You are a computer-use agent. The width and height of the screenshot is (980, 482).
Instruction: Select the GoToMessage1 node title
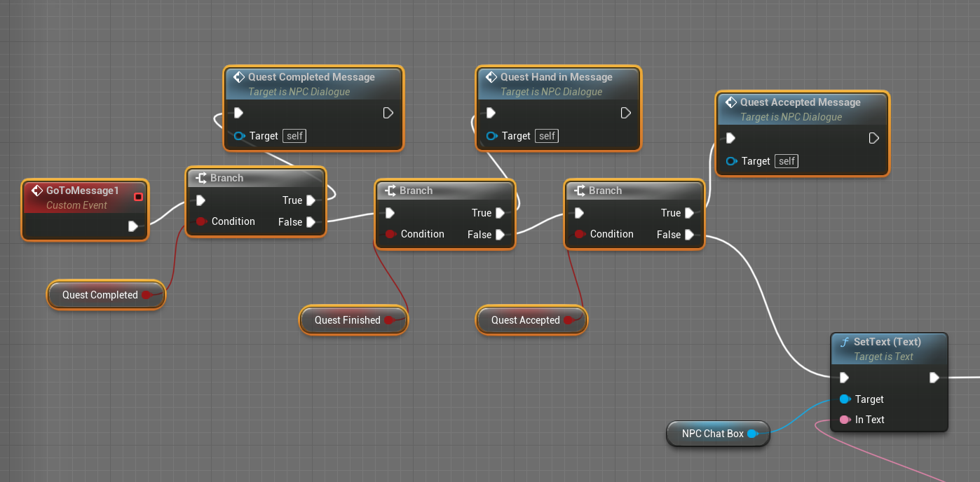click(83, 191)
